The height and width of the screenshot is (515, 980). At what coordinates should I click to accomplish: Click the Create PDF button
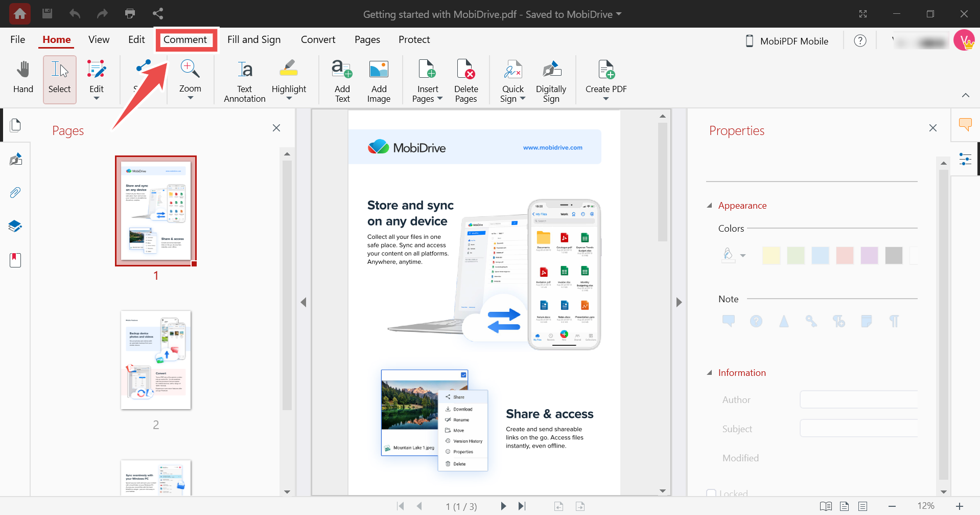pyautogui.click(x=606, y=77)
